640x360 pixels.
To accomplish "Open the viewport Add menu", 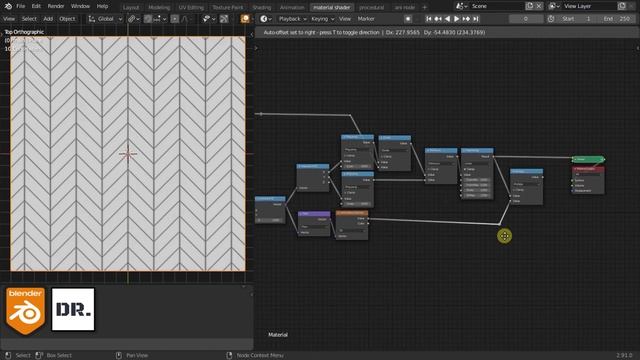I will 48,19.
